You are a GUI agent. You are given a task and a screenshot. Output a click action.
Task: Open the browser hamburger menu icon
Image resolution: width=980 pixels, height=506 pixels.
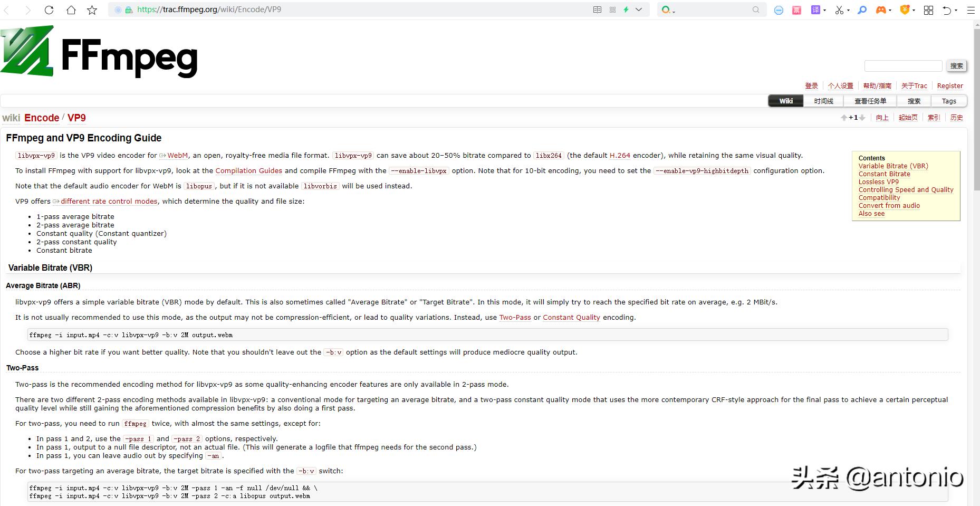point(970,9)
